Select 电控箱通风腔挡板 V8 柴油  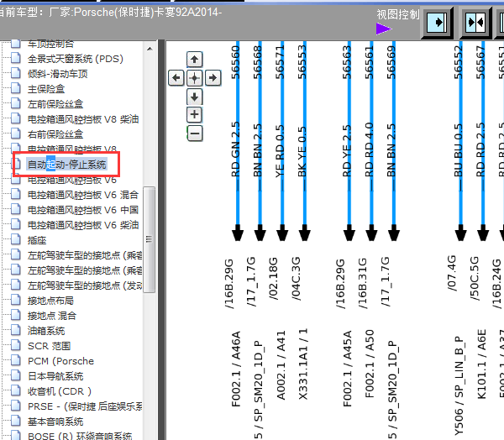pyautogui.click(x=83, y=119)
